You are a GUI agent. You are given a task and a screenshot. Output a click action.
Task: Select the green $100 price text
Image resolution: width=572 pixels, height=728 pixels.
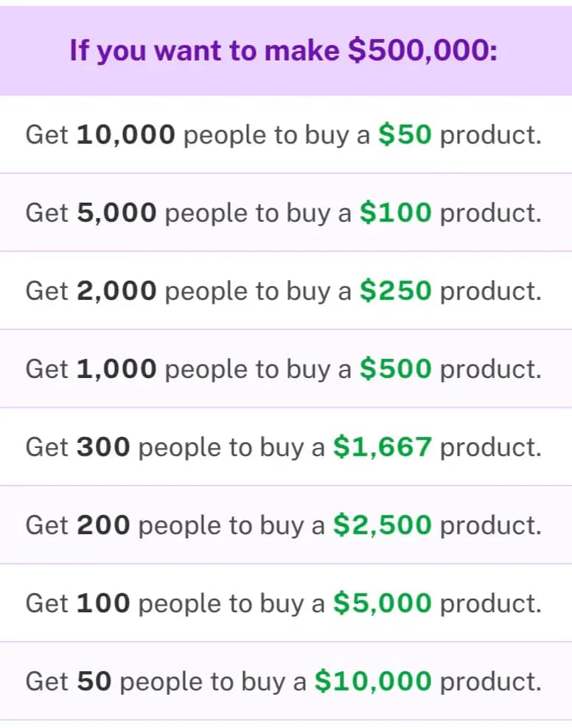pyautogui.click(x=395, y=213)
